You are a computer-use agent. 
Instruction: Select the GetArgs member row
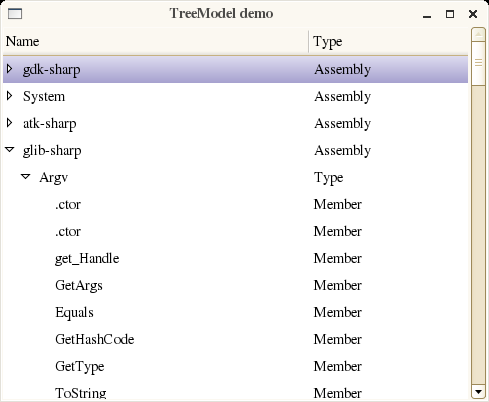click(236, 285)
